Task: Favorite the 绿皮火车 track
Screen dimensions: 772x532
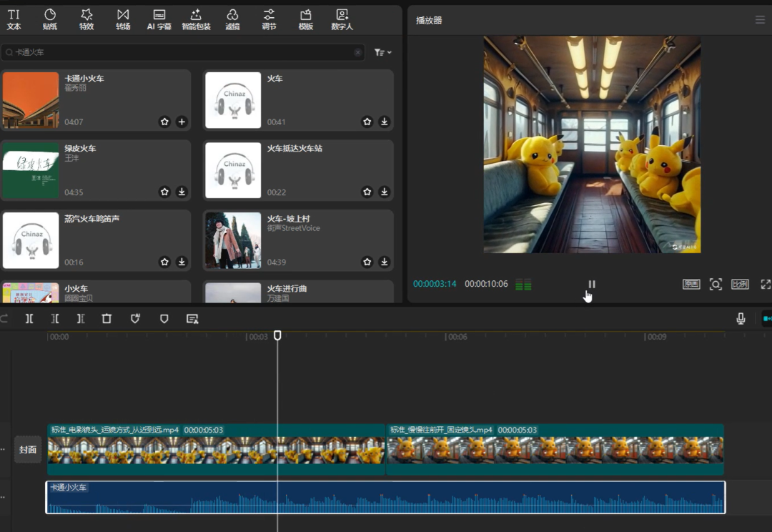Action: 164,192
